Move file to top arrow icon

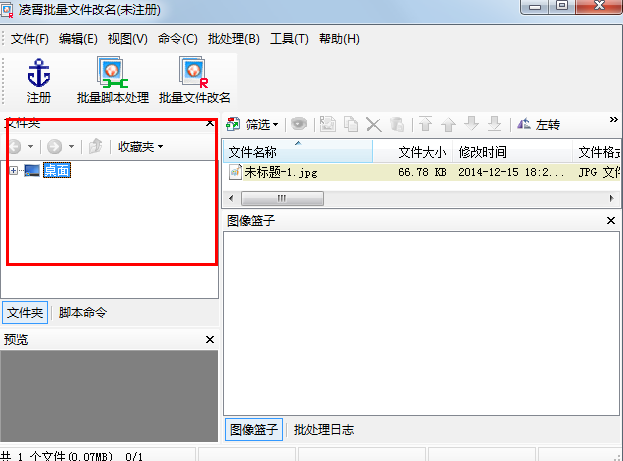425,124
